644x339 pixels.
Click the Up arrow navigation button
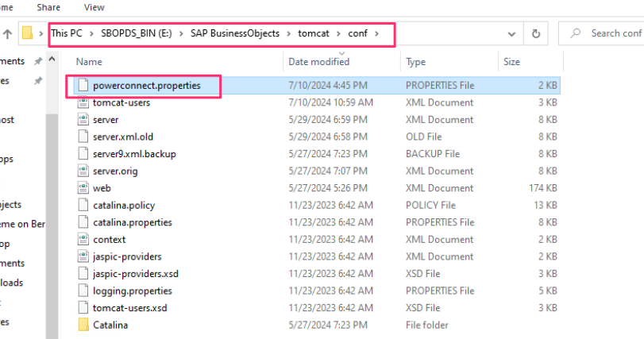(7, 33)
